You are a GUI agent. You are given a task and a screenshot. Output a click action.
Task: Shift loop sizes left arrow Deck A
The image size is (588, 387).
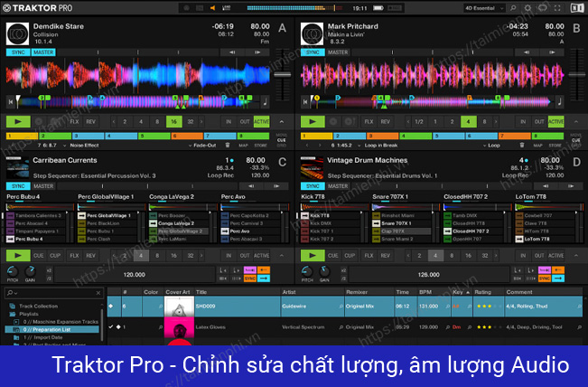(114, 122)
